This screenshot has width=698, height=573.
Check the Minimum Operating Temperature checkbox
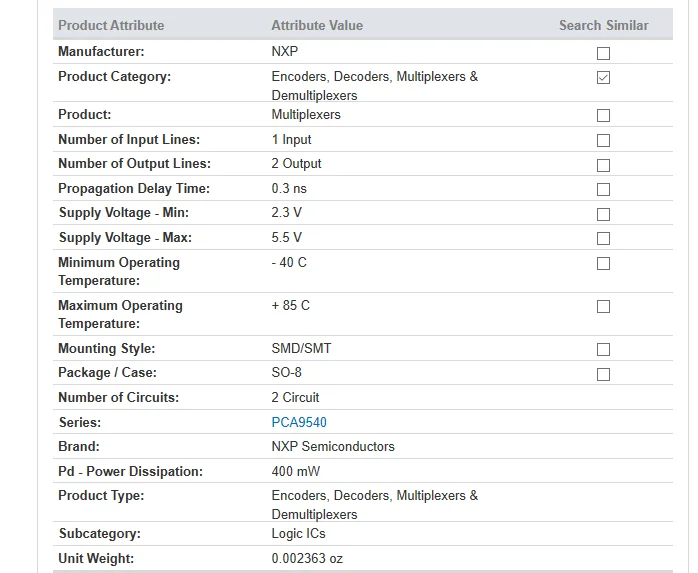pos(603,264)
